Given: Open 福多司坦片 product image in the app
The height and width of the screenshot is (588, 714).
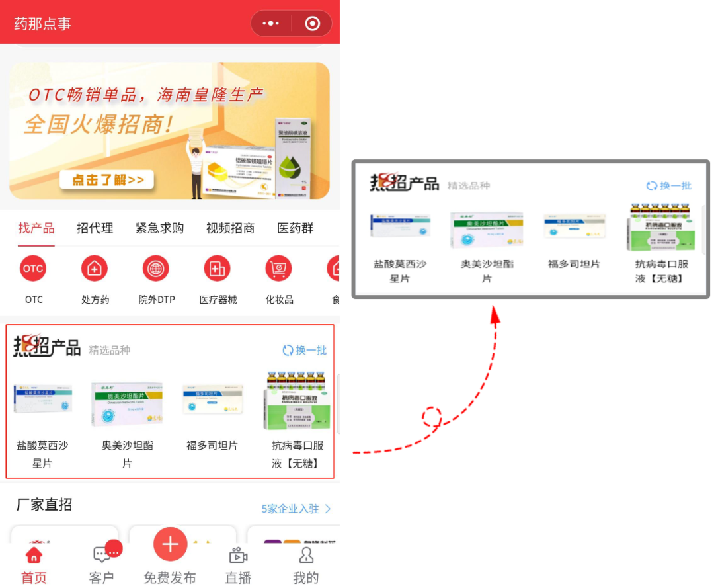Looking at the screenshot, I should tap(212, 399).
